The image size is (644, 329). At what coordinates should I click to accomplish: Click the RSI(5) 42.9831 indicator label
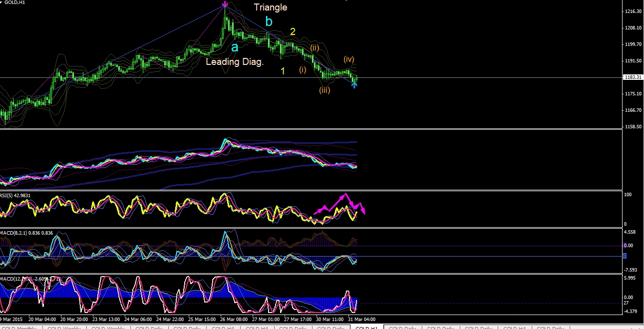coord(15,195)
